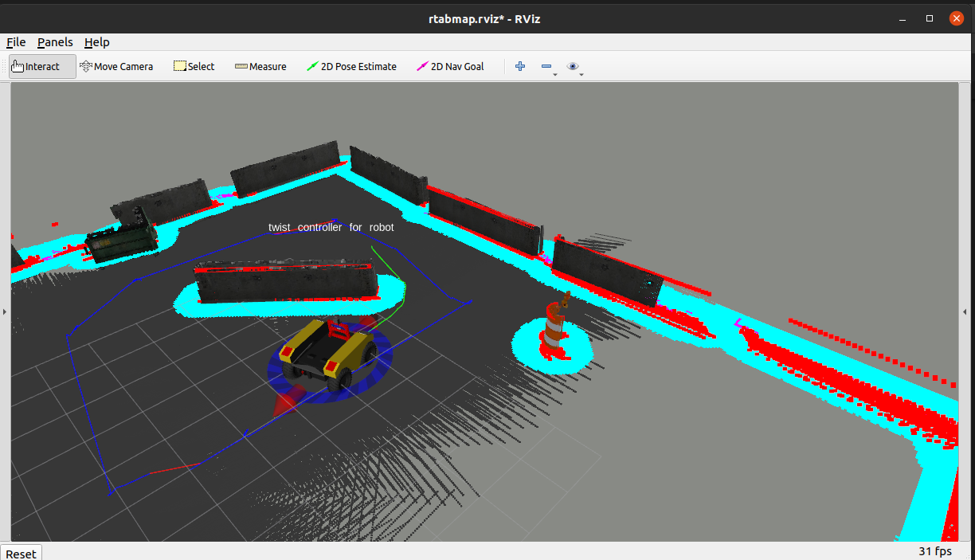The height and width of the screenshot is (560, 975).
Task: Open the minus remove-tool dropdown
Action: [x=548, y=68]
